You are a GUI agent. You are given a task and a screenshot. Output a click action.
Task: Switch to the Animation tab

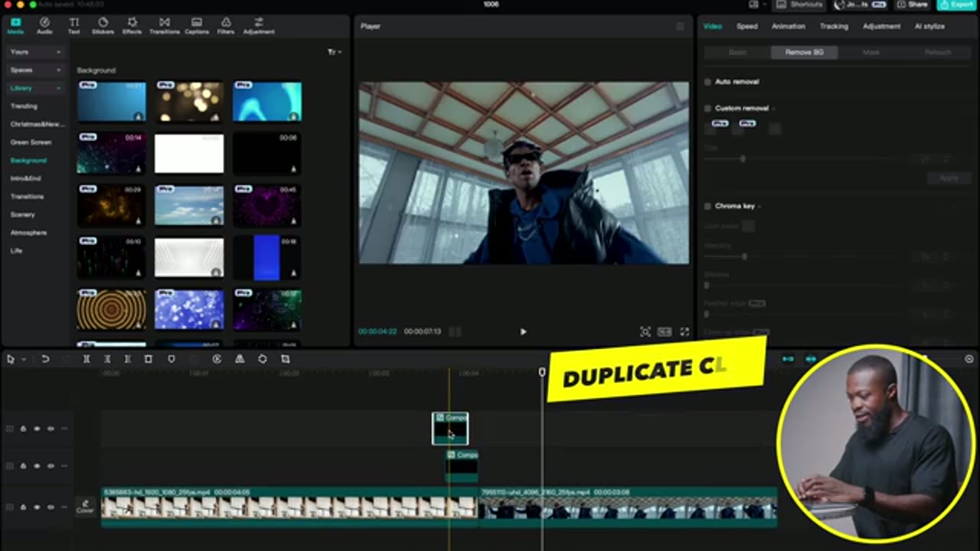(788, 26)
